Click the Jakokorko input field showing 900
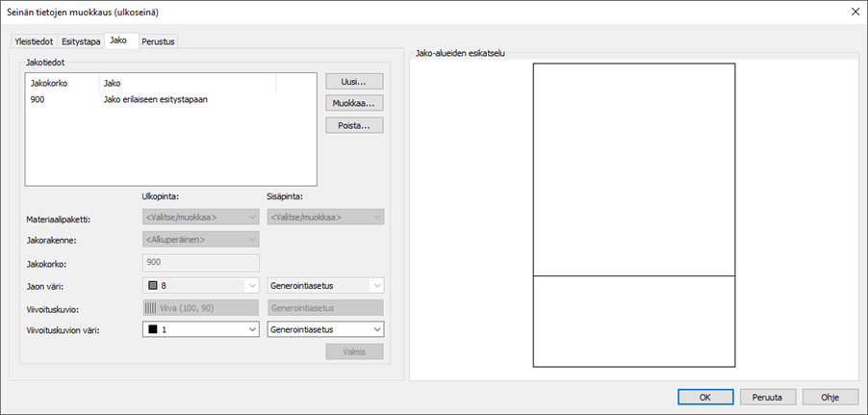The height and width of the screenshot is (415, 868). point(200,262)
